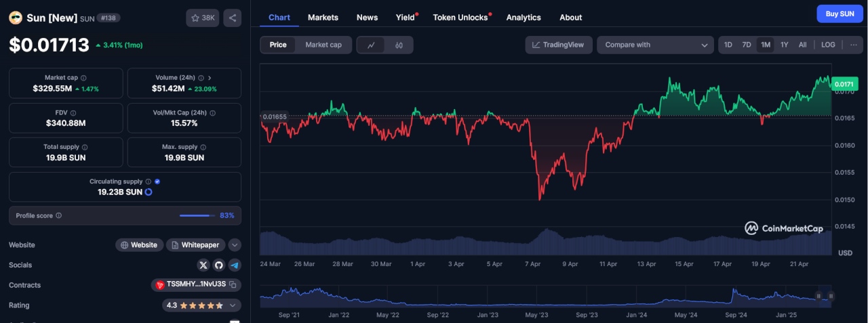The height and width of the screenshot is (323, 868).
Task: Click the left range handle on mini timeline
Action: [x=818, y=296]
